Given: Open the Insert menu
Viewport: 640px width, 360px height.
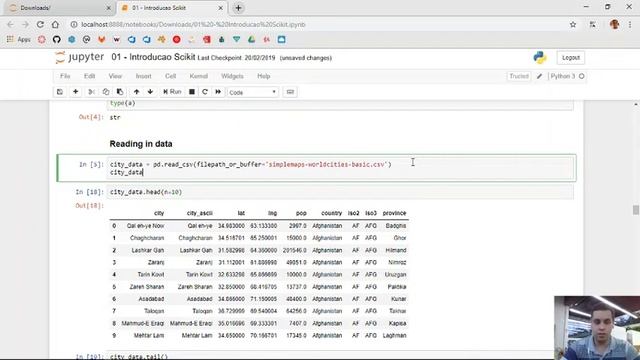Looking at the screenshot, I should coord(143,76).
